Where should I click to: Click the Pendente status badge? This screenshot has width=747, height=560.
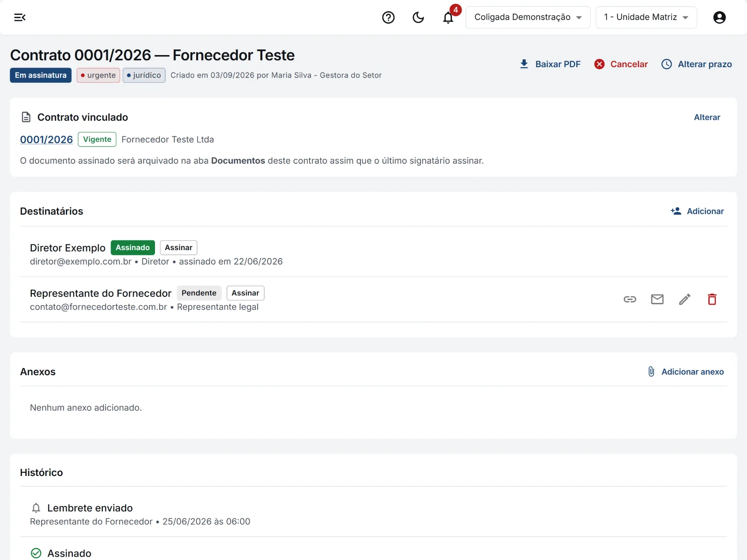coord(199,293)
